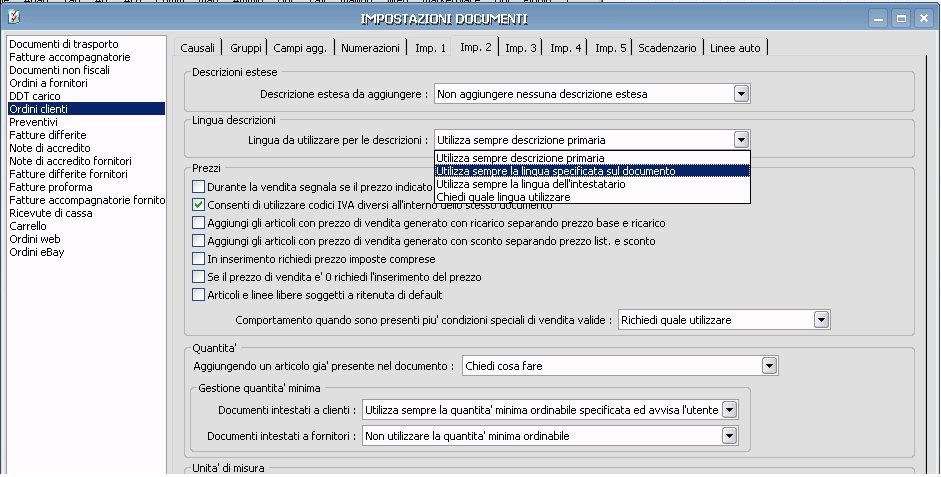This screenshot has width=941, height=477.
Task: Switch to the Imp. 3 tab
Action: [x=521, y=47]
